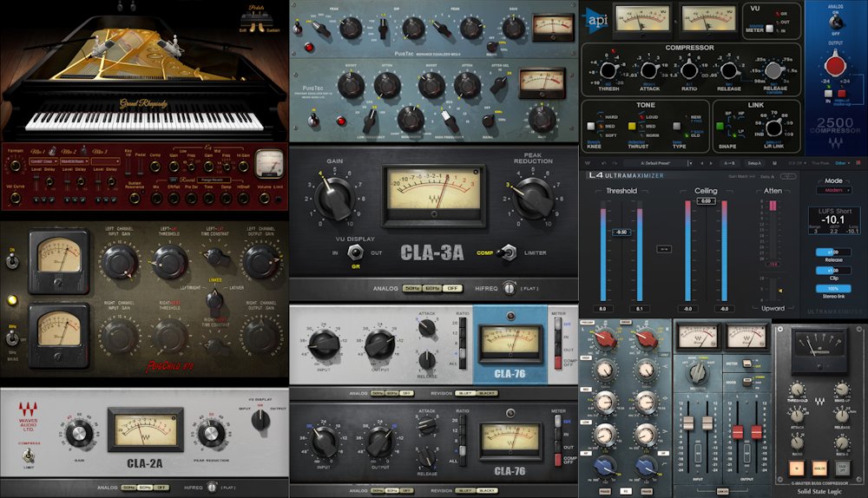Flip the CLA-3A Comp/Limiter switch

pyautogui.click(x=508, y=252)
